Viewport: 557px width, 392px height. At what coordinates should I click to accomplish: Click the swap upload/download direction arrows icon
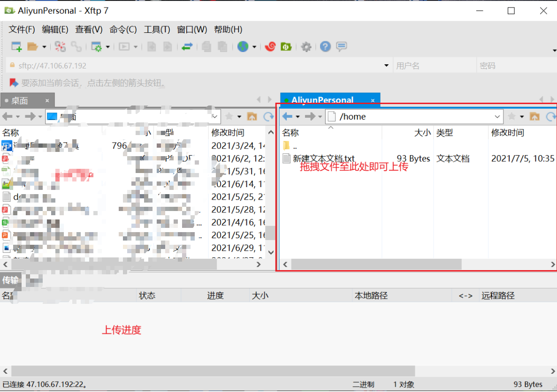187,46
